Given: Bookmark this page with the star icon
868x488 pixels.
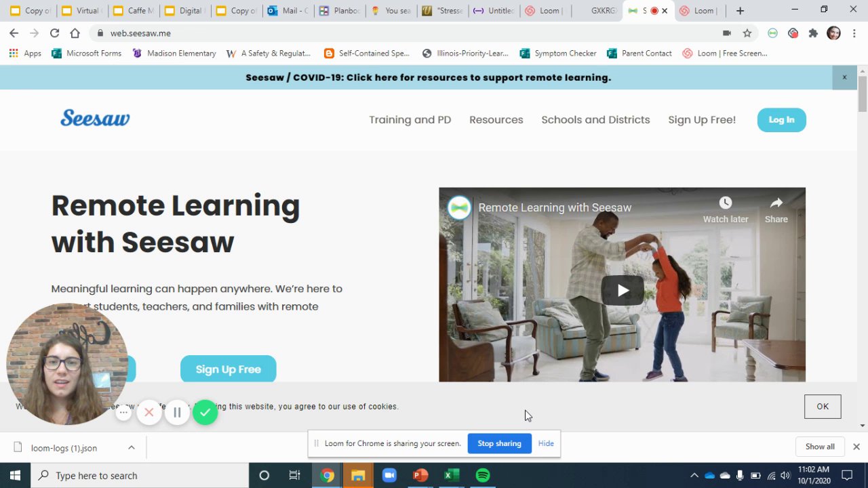Looking at the screenshot, I should click(747, 33).
